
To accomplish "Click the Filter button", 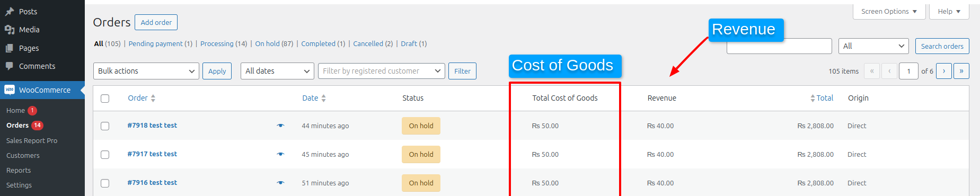I will pyautogui.click(x=462, y=71).
